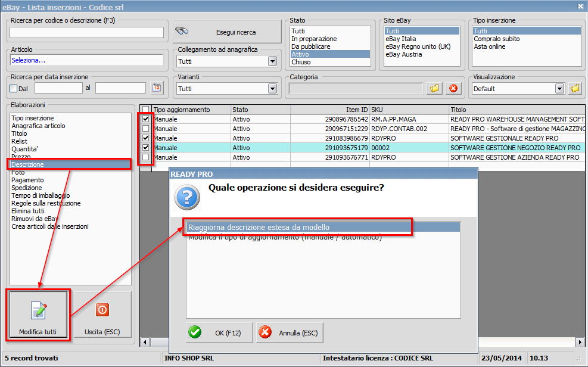Click SOFTWARE GESTIONALE READY PRO title cell
588x367 pixels.
pyautogui.click(x=517, y=138)
